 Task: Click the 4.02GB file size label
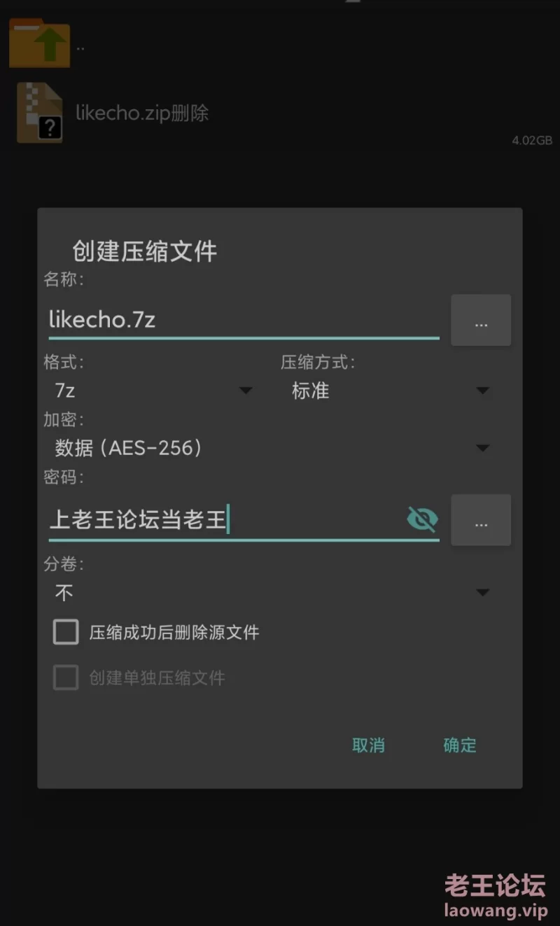[x=531, y=140]
